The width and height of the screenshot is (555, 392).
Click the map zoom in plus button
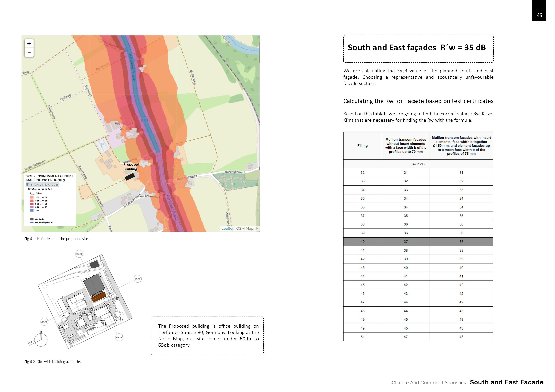tap(29, 44)
